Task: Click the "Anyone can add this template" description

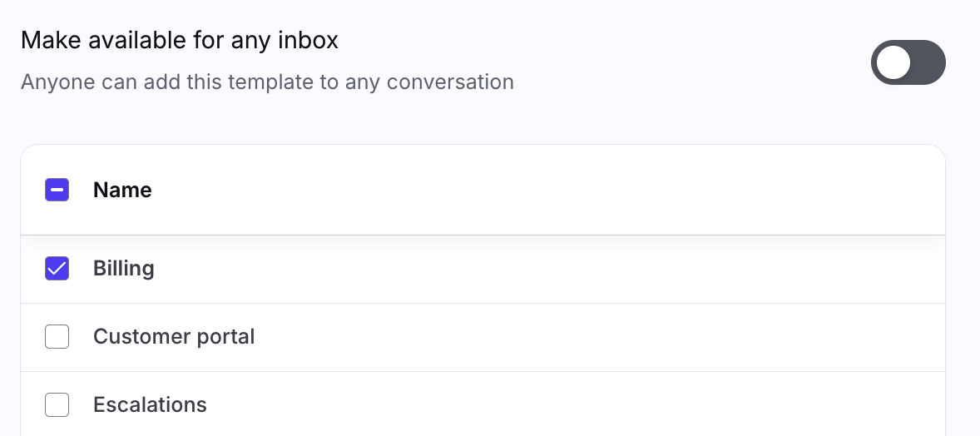Action: tap(266, 82)
